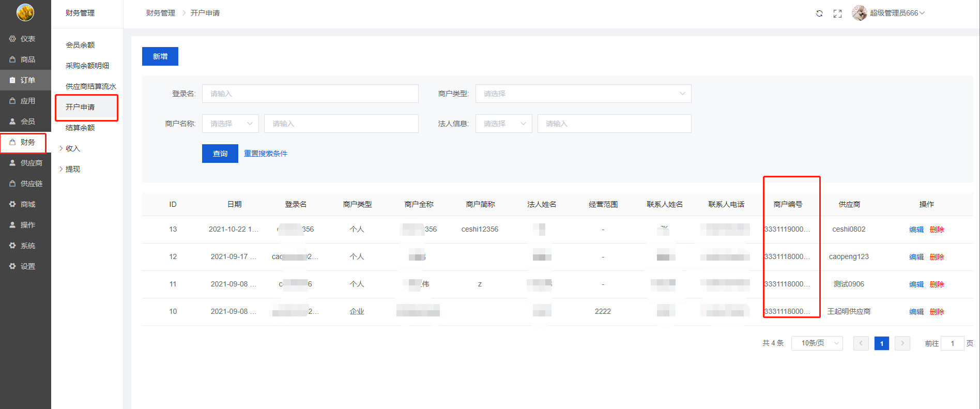Click the super admin avatar picture
Image resolution: width=980 pixels, height=409 pixels.
(x=859, y=13)
